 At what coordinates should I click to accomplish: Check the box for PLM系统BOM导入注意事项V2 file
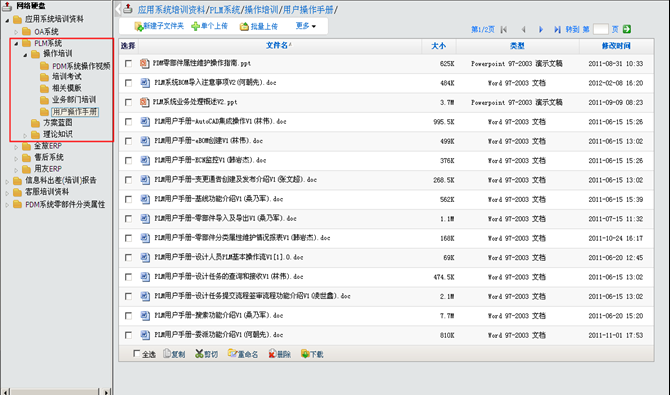coord(128,83)
